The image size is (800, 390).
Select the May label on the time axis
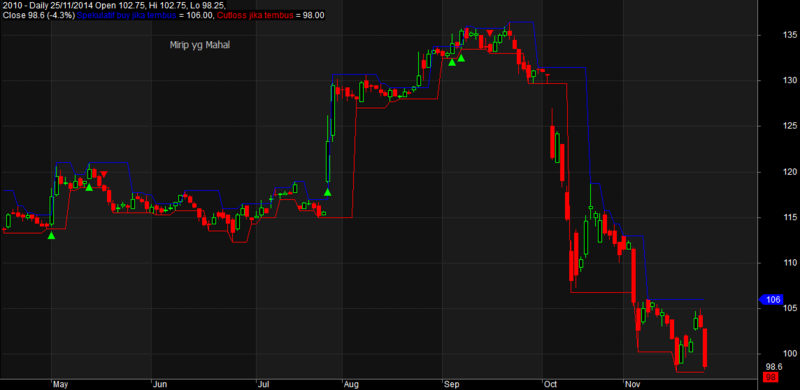[x=60, y=384]
